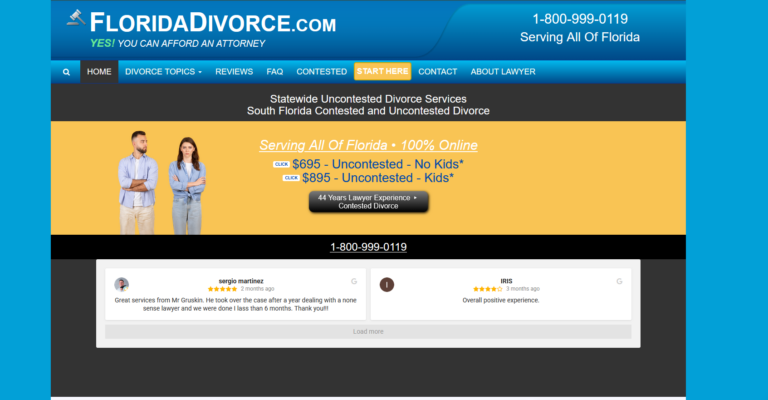Click 'Statewide Uncontested Divorce Services' heading
768x400 pixels.
click(368, 99)
